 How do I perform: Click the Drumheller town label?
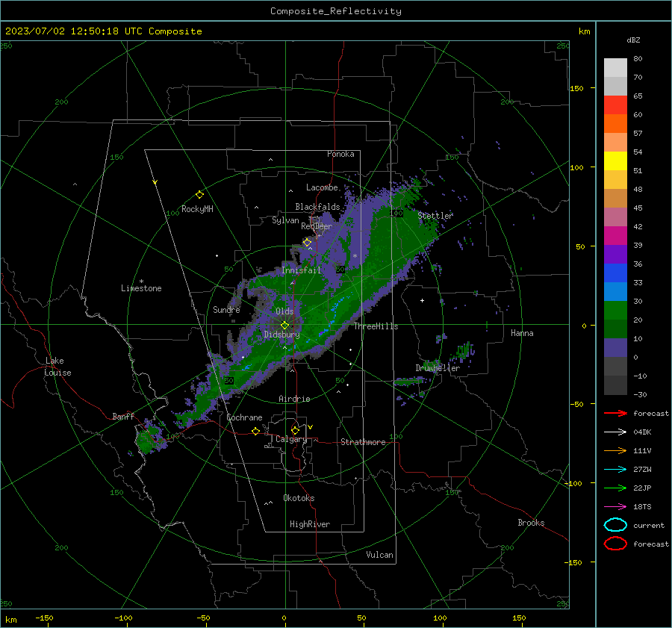(438, 368)
